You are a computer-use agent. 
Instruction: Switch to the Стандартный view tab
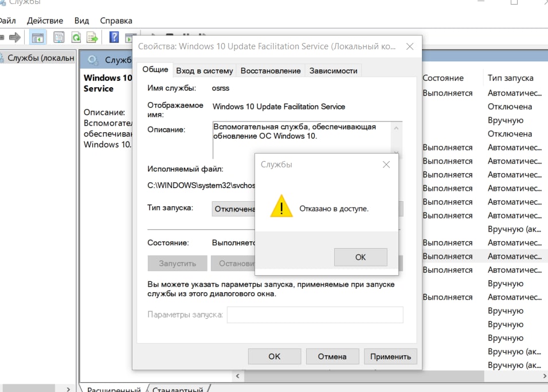tap(178, 389)
